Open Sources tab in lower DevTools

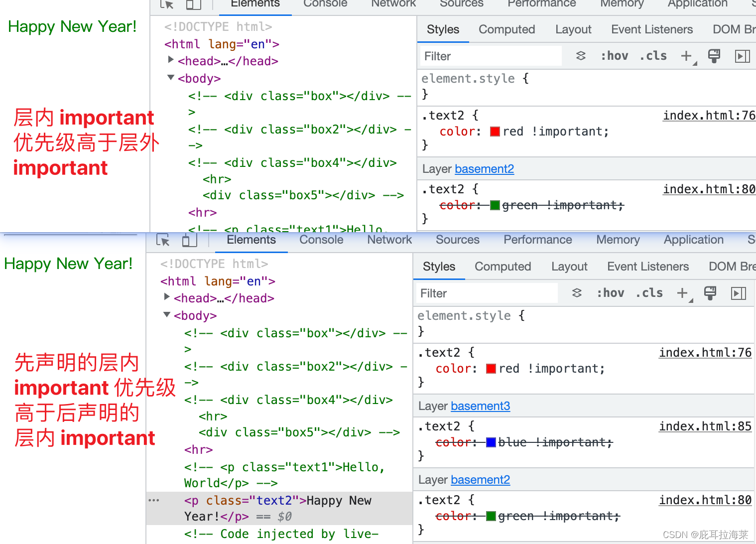coord(458,240)
